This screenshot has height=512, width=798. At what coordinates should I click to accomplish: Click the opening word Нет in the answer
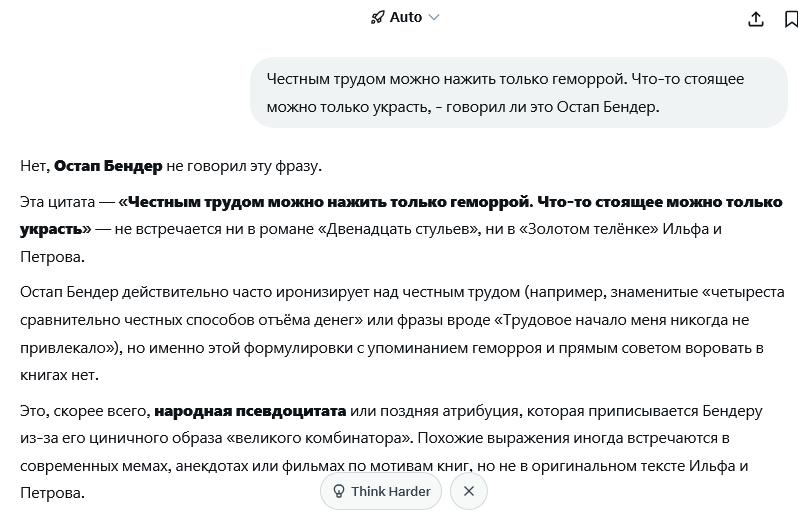(35, 166)
